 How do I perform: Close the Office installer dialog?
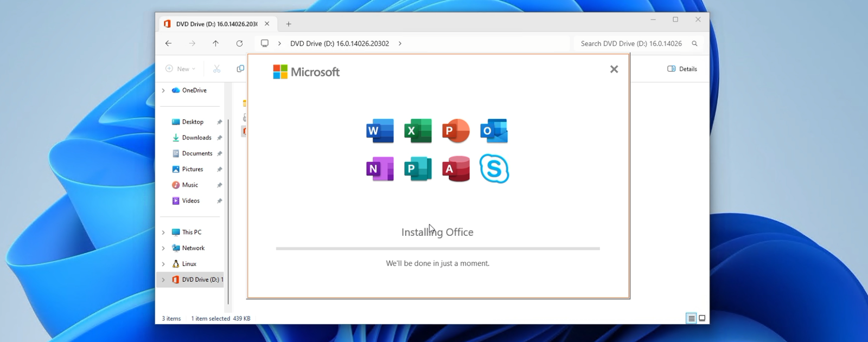pyautogui.click(x=614, y=69)
